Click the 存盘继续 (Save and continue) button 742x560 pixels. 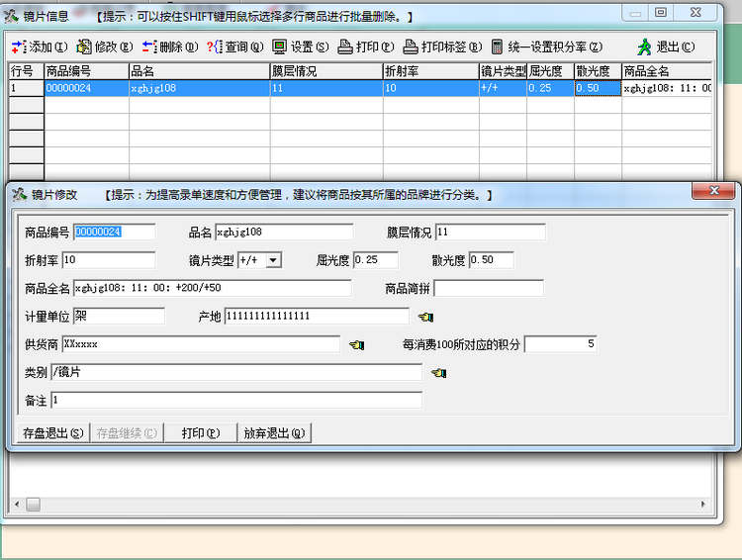[127, 433]
